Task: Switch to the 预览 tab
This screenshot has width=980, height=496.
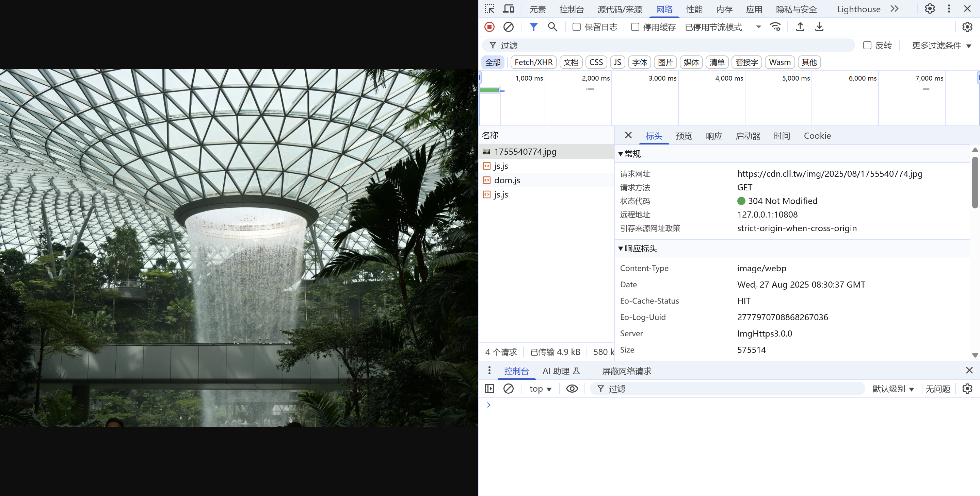Action: 684,136
